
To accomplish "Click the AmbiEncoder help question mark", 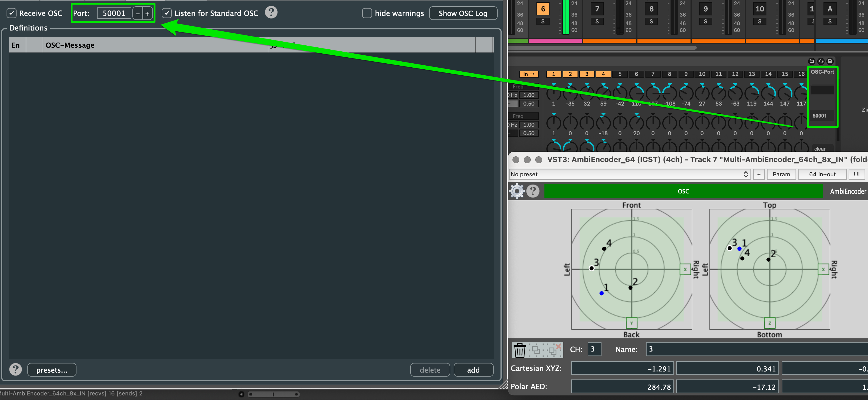I will (x=533, y=191).
